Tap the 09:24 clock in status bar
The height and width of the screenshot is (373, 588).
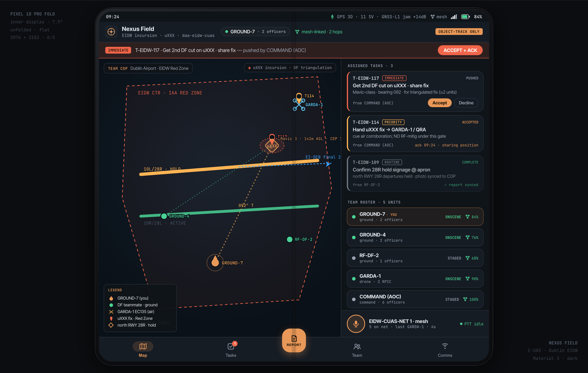(x=113, y=17)
